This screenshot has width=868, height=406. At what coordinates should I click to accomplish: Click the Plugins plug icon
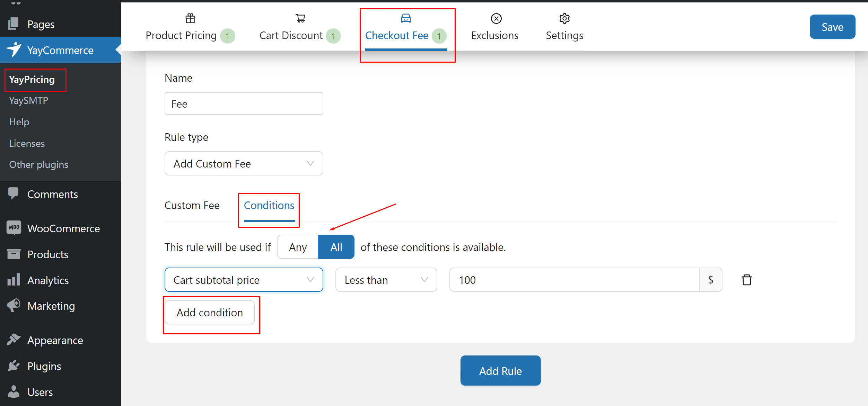(x=14, y=366)
